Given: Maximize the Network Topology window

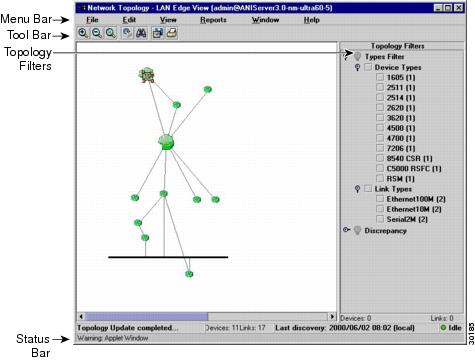Looking at the screenshot, I should (449, 8).
